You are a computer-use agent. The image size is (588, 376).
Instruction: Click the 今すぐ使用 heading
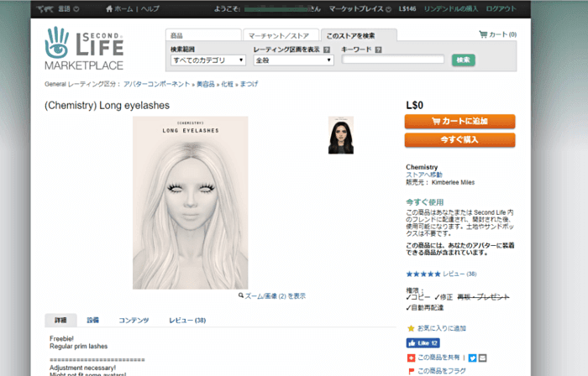[x=425, y=202]
